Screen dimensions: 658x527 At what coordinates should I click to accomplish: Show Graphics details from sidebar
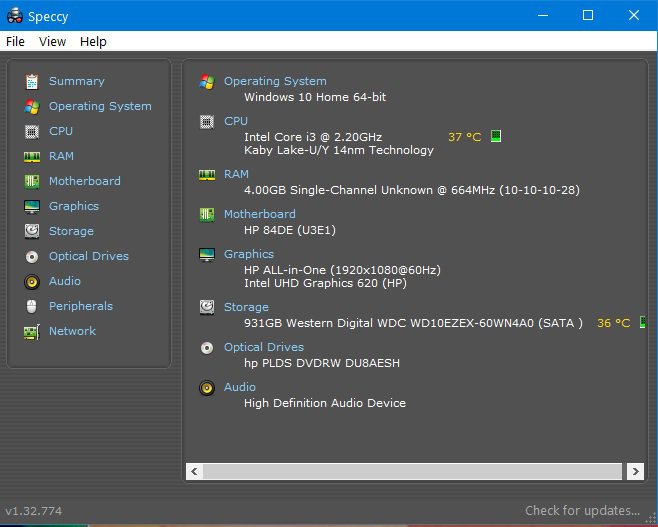point(74,206)
